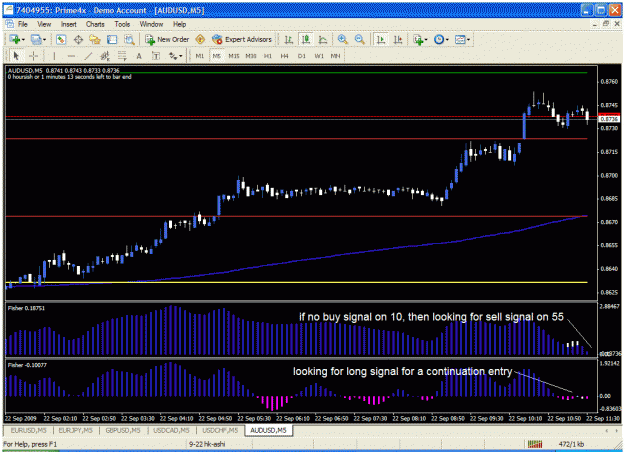Open the File menu
The width and height of the screenshot is (625, 452).
(23, 24)
